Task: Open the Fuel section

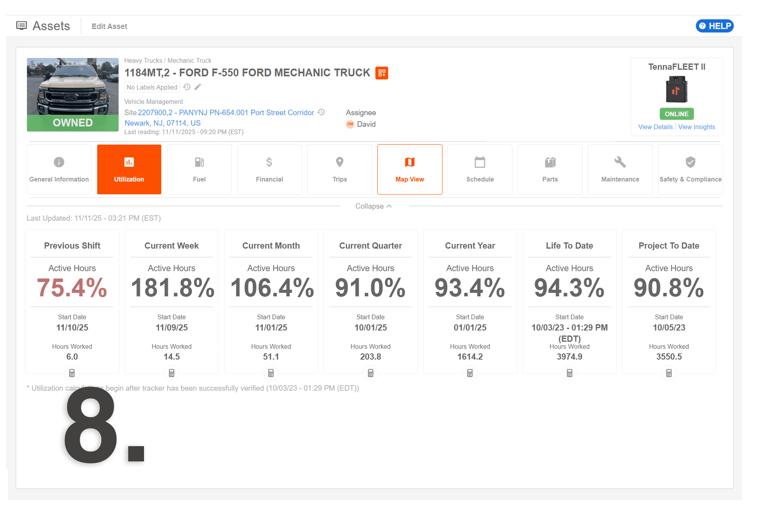Action: pyautogui.click(x=199, y=169)
